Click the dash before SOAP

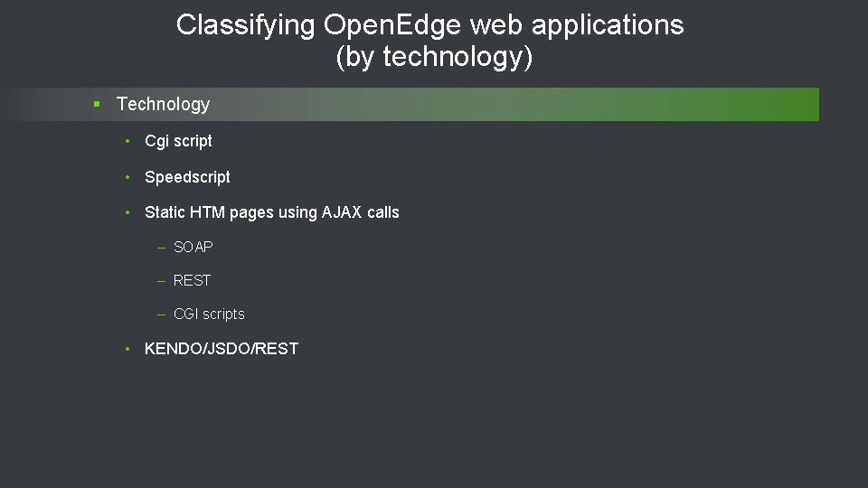click(161, 247)
